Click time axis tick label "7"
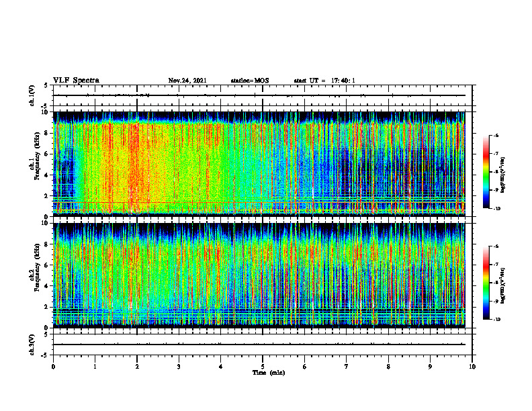Screen dimensions: 532x411 coord(347,367)
